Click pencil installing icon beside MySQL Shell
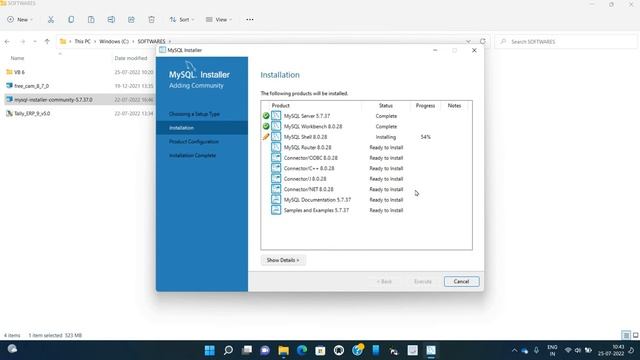This screenshot has width=640, height=360. (266, 137)
